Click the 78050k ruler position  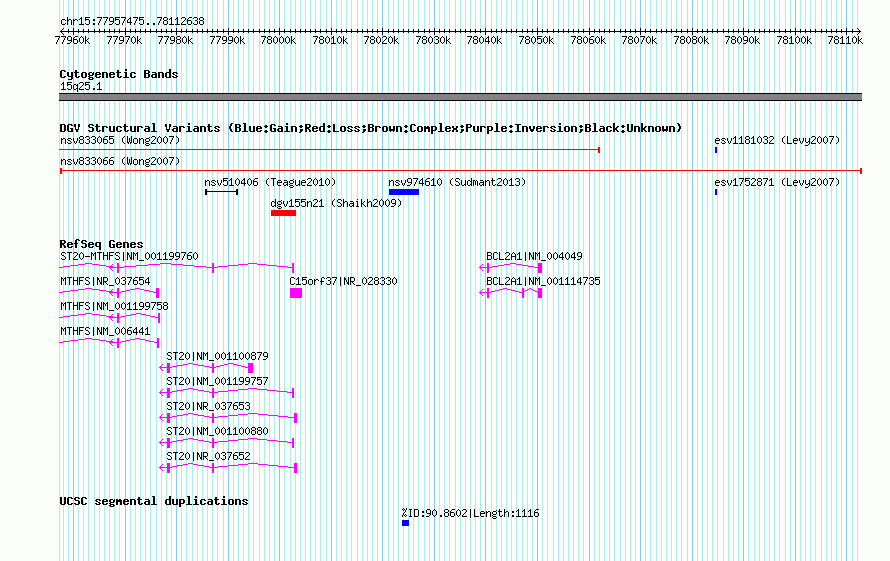536,40
